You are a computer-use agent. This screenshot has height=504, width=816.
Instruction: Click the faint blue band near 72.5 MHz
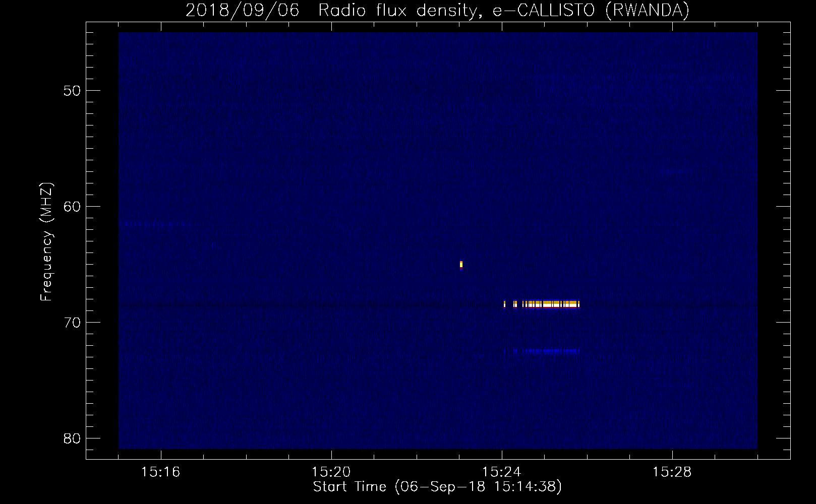pos(543,352)
